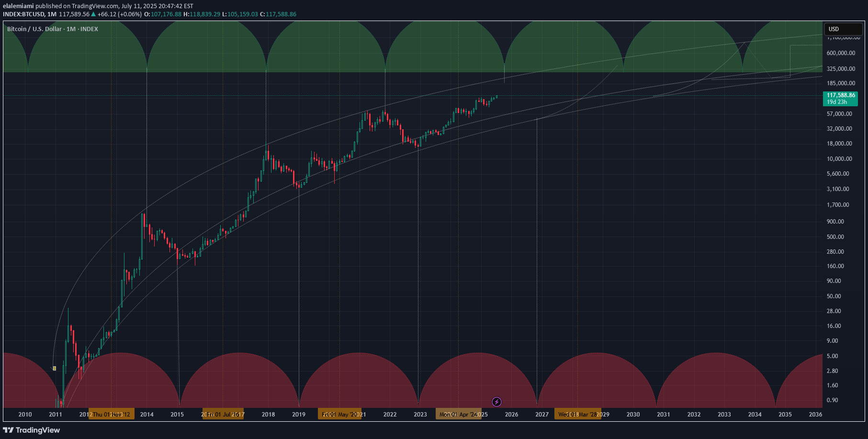The height and width of the screenshot is (439, 868).
Task: Click the 1.60 price axis label
Action: click(833, 385)
